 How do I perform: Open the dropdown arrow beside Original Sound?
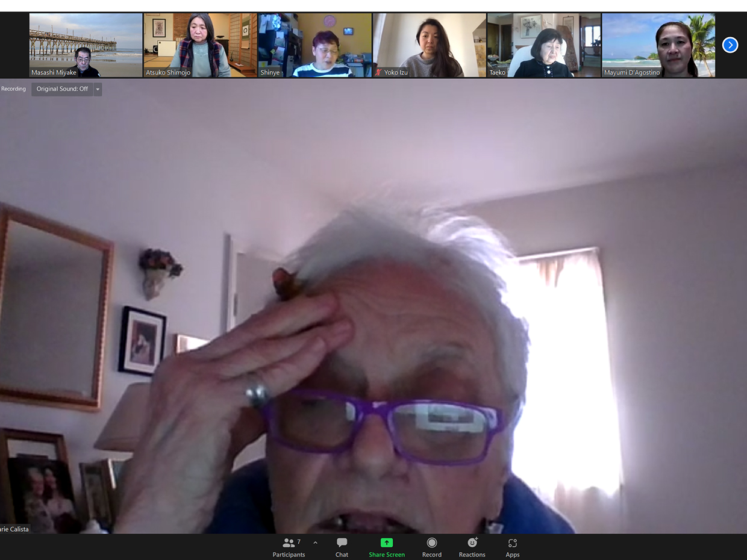click(x=98, y=89)
